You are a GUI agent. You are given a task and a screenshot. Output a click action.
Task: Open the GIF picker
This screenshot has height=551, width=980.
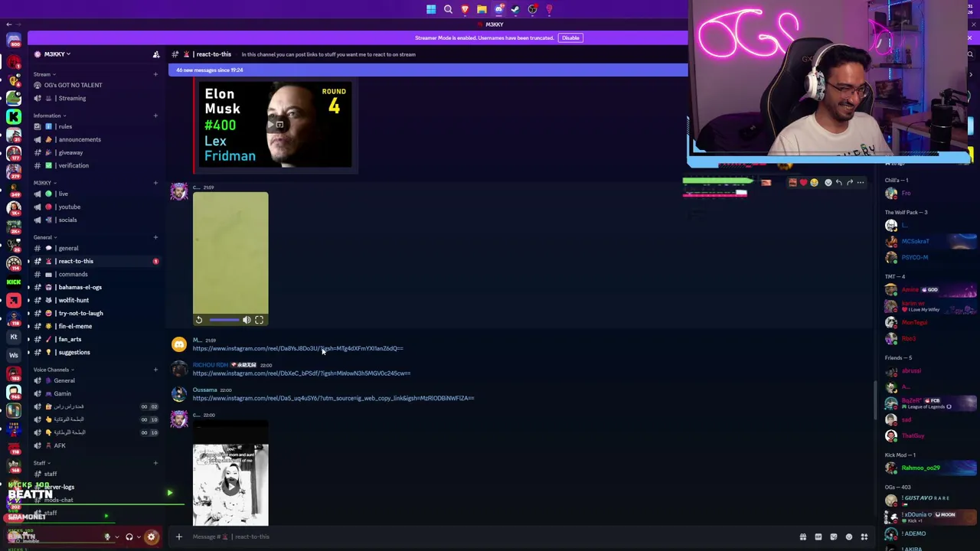(818, 537)
